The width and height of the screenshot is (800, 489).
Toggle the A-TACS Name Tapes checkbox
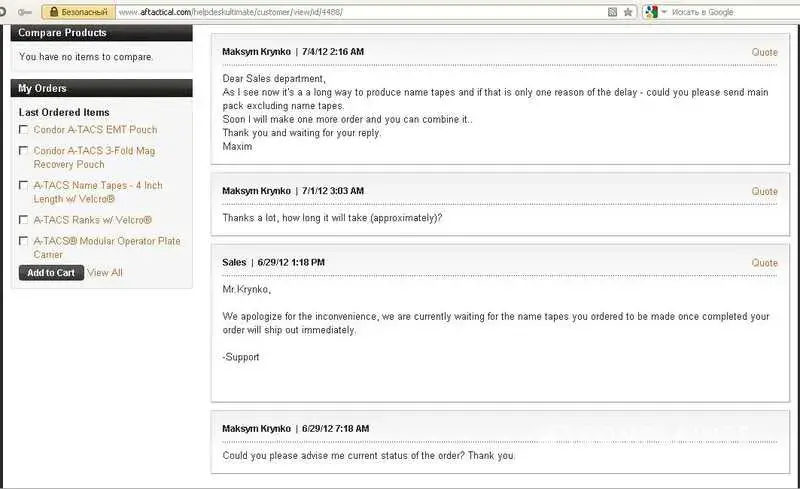pyautogui.click(x=24, y=185)
